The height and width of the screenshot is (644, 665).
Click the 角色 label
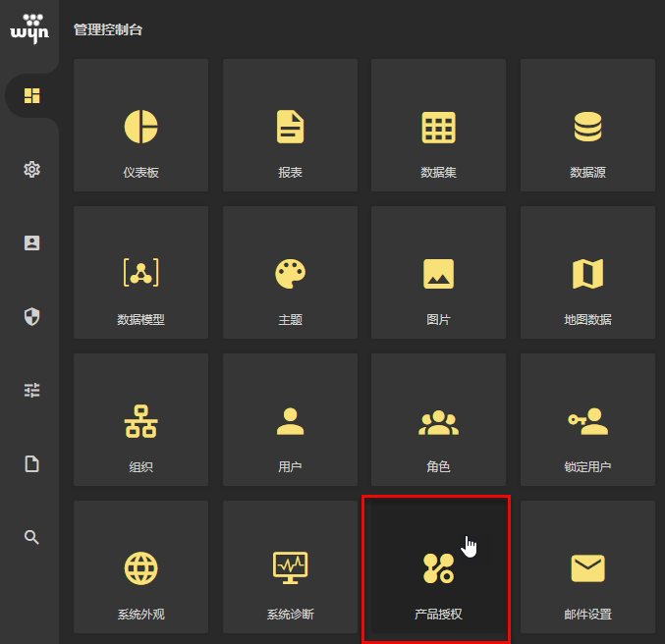438,467
